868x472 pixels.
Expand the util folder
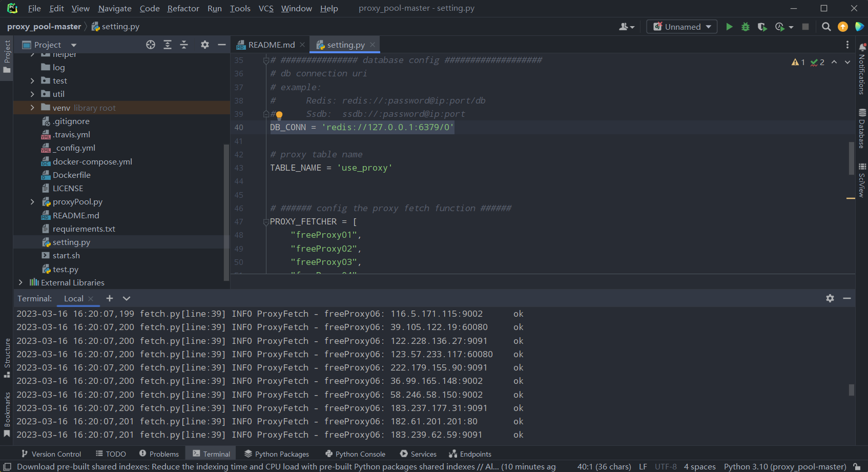(32, 94)
